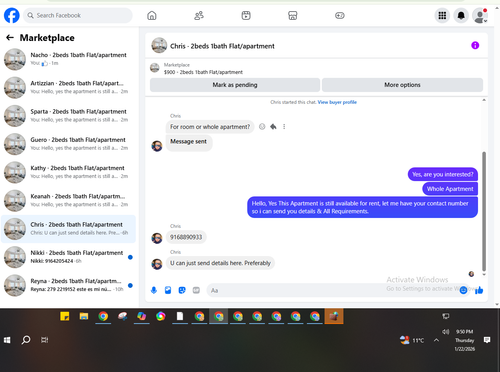
Task: React to 'For room or whole apartment?' message
Action: tap(262, 127)
